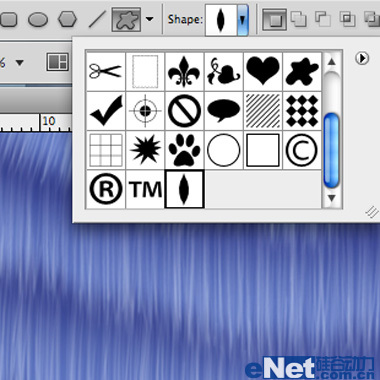Select the copyright symbol shape
Screen dimensions: 380x380
pyautogui.click(x=302, y=150)
